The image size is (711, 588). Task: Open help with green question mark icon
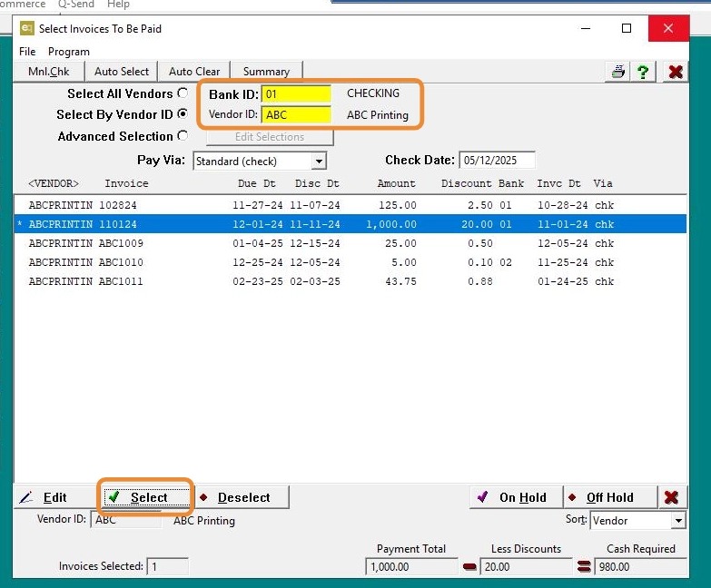tap(643, 72)
